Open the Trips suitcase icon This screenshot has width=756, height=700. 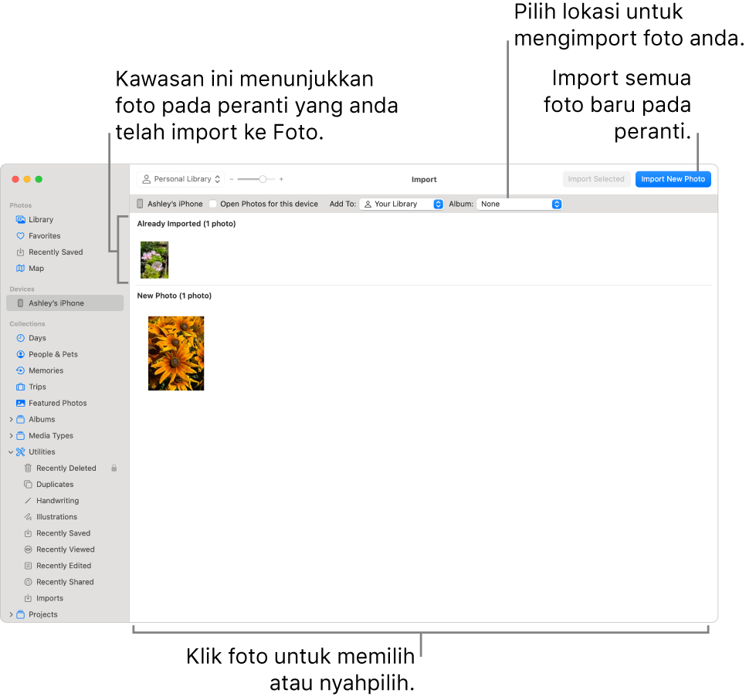20,387
